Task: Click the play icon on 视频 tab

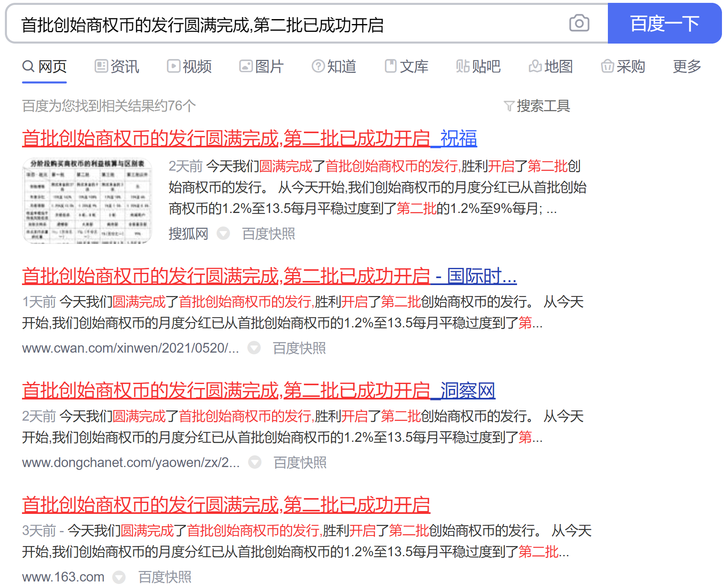Action: [174, 66]
